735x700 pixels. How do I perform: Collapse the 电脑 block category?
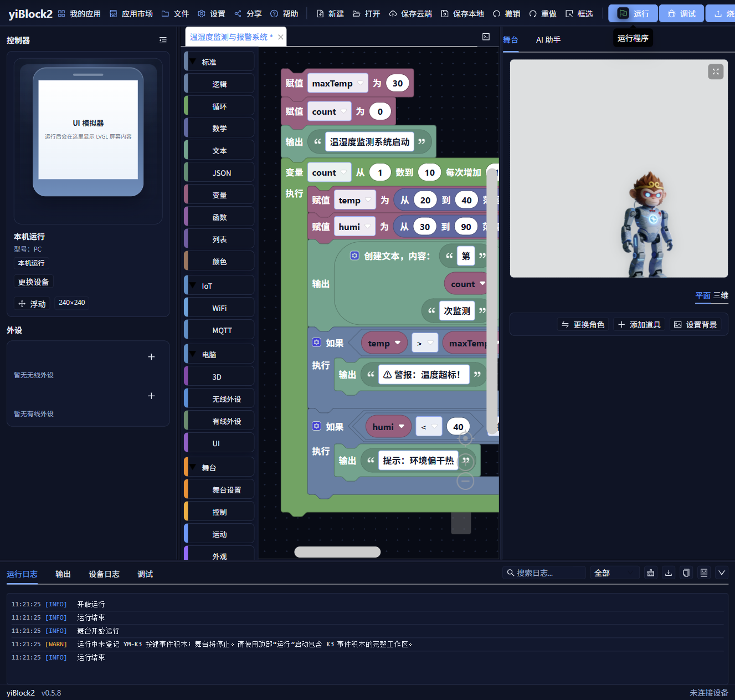click(x=193, y=354)
